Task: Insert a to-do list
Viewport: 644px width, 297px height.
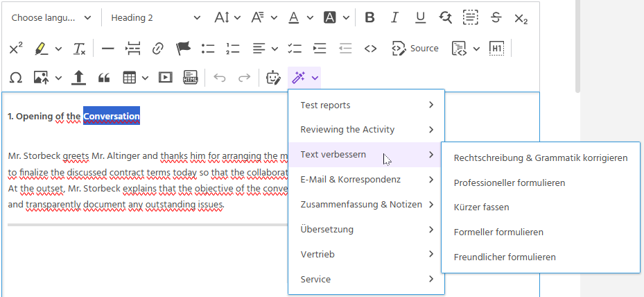Action: coord(295,49)
